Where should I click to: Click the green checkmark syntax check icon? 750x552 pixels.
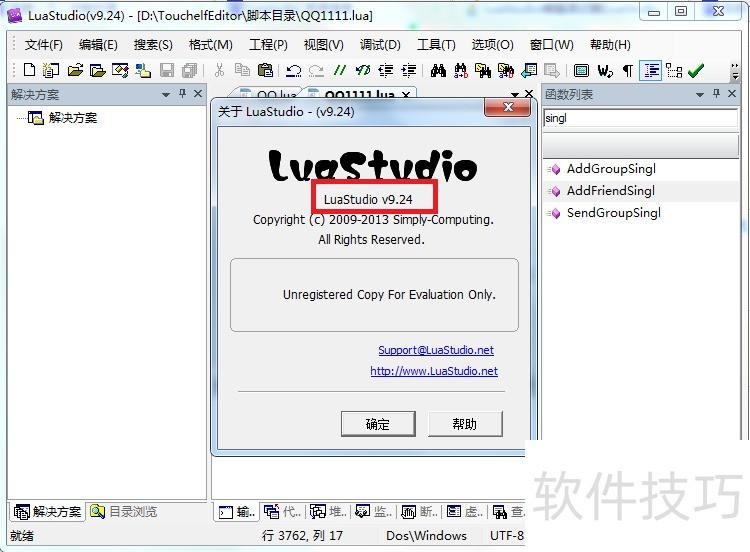point(696,71)
